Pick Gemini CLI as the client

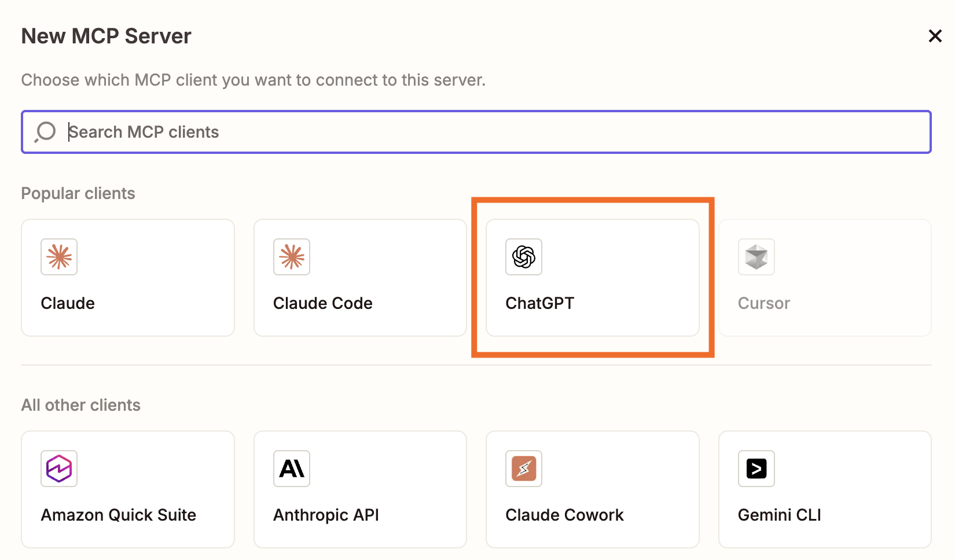824,489
